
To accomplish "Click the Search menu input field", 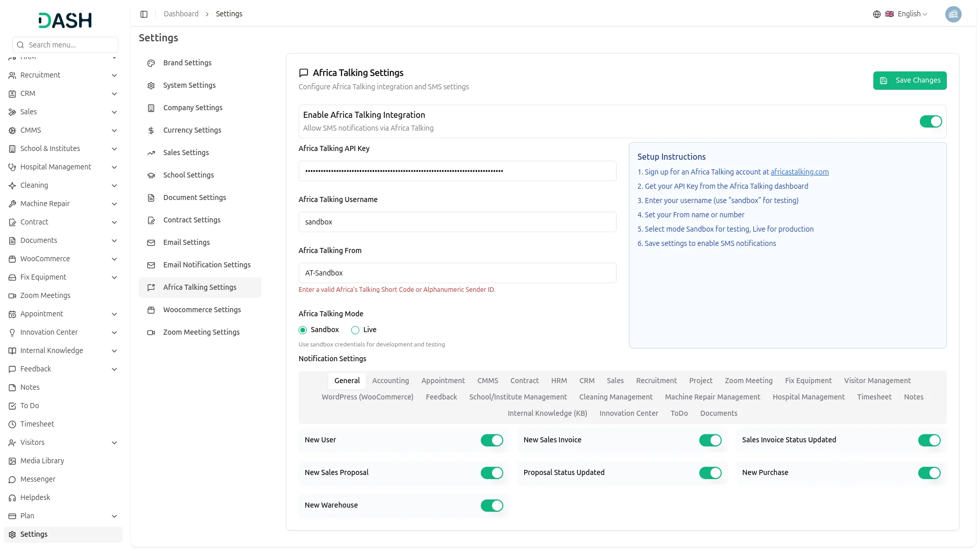I will tap(65, 45).
